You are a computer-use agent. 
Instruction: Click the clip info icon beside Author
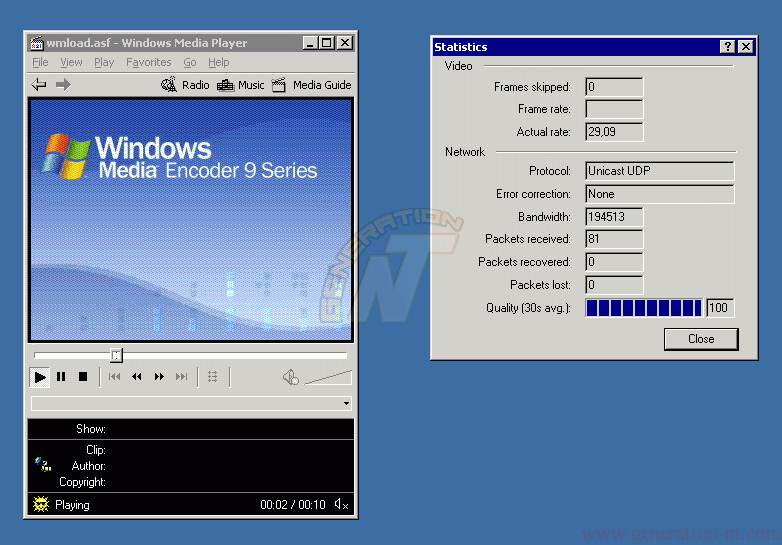click(43, 465)
